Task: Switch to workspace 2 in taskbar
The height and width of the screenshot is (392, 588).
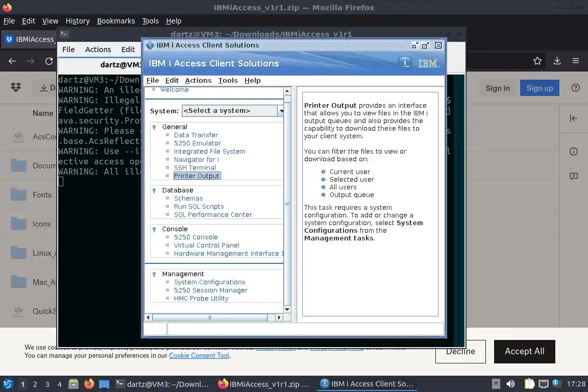Action: click(35, 384)
